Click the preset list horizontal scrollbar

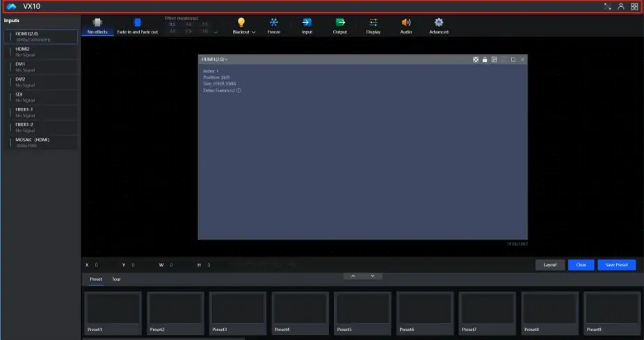[163, 339]
